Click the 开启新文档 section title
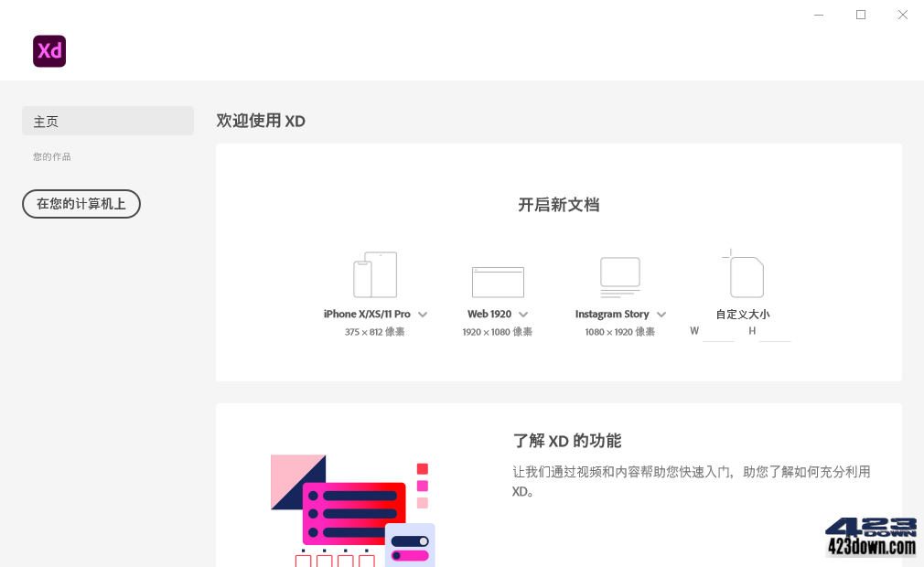The width and height of the screenshot is (924, 567). (558, 205)
